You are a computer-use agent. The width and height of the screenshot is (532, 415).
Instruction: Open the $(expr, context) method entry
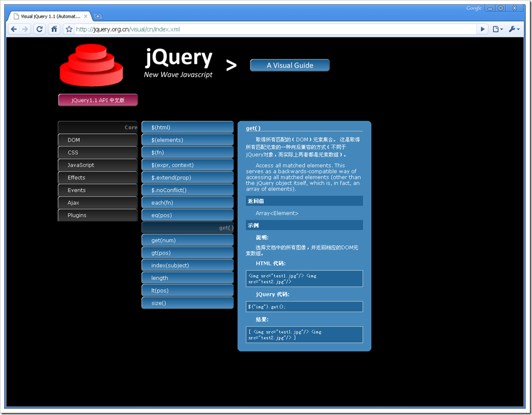[x=188, y=165]
